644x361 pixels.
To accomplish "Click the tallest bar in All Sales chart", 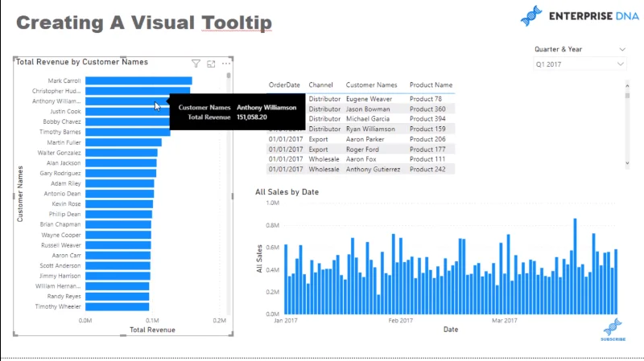I will (x=575, y=266).
